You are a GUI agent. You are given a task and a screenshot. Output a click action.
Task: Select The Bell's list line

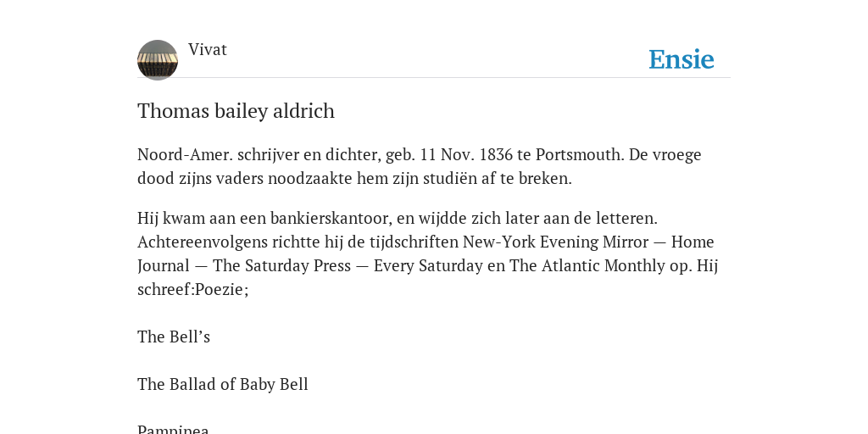pos(174,337)
